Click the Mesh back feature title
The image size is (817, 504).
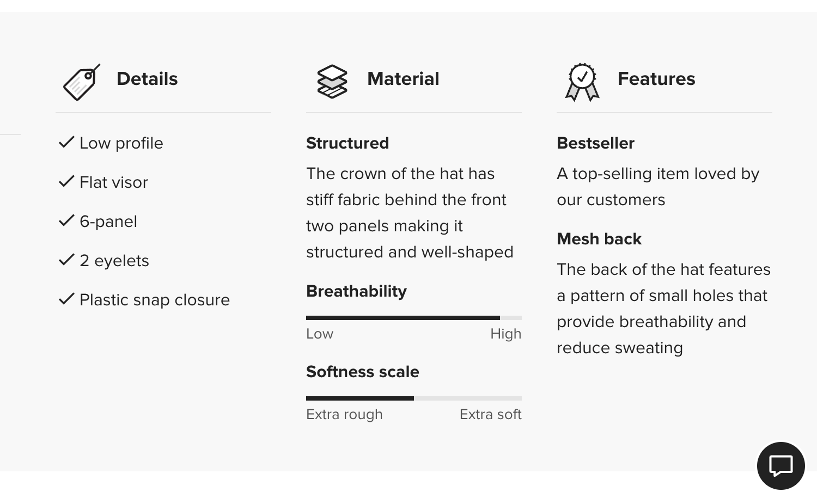coord(599,239)
